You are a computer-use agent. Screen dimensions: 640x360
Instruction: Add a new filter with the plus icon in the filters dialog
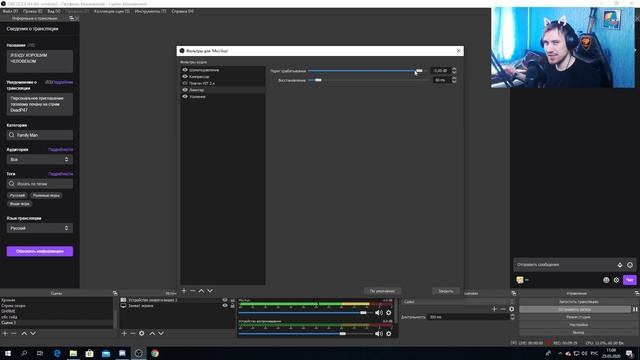pyautogui.click(x=184, y=291)
